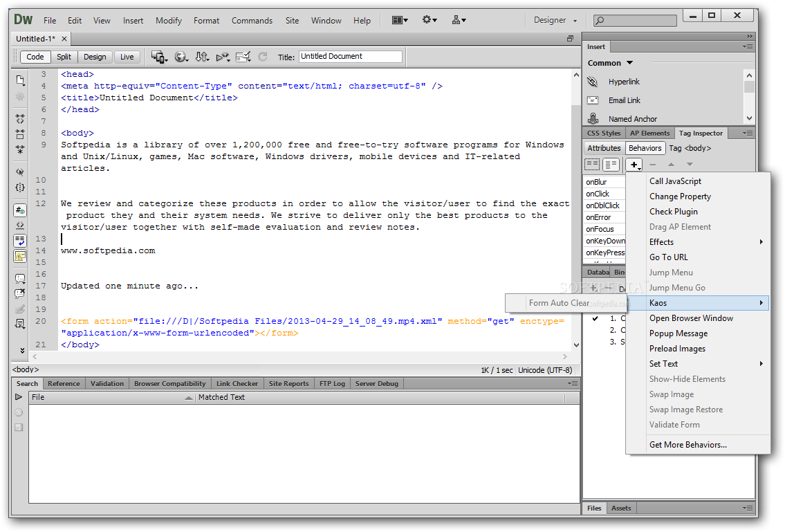Click the Collapse Full Tag icon
The image size is (785, 532).
tap(20, 119)
